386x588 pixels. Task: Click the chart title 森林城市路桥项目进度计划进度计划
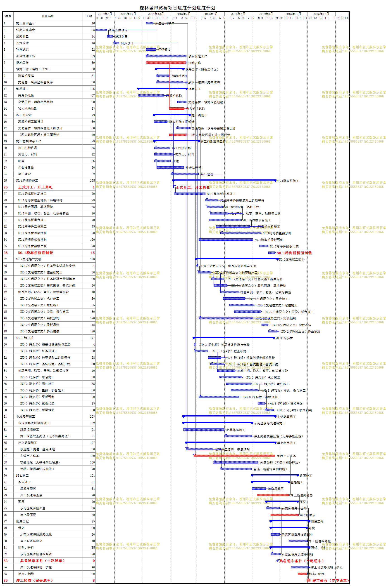(177, 8)
